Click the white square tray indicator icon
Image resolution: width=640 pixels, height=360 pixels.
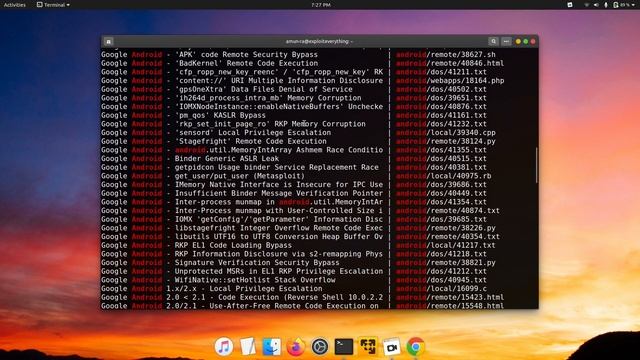coord(570,5)
